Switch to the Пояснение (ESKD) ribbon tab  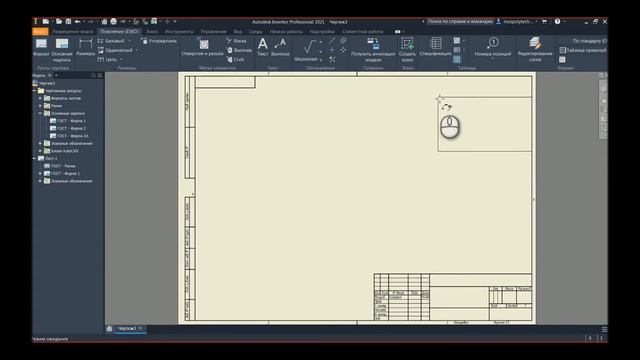[119, 31]
